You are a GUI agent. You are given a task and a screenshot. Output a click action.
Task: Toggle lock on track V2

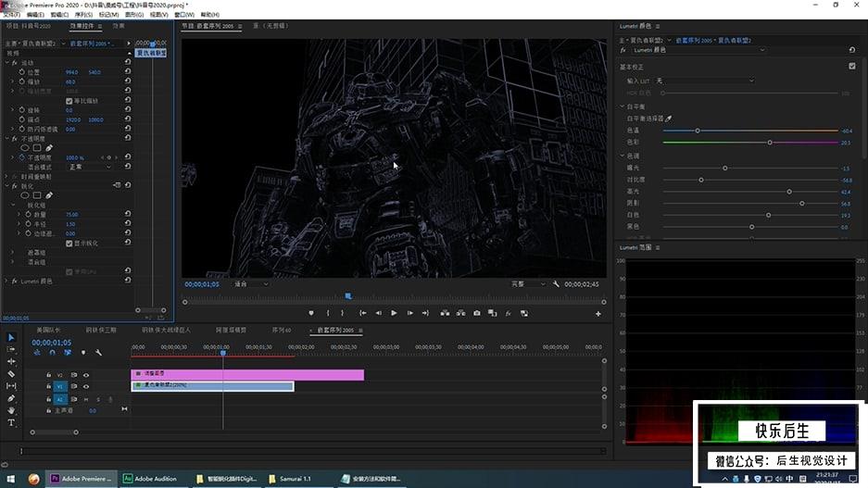pyautogui.click(x=49, y=375)
